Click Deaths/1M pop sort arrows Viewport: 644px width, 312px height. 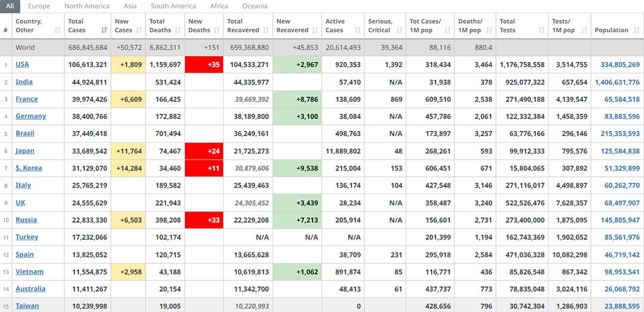coord(488,30)
